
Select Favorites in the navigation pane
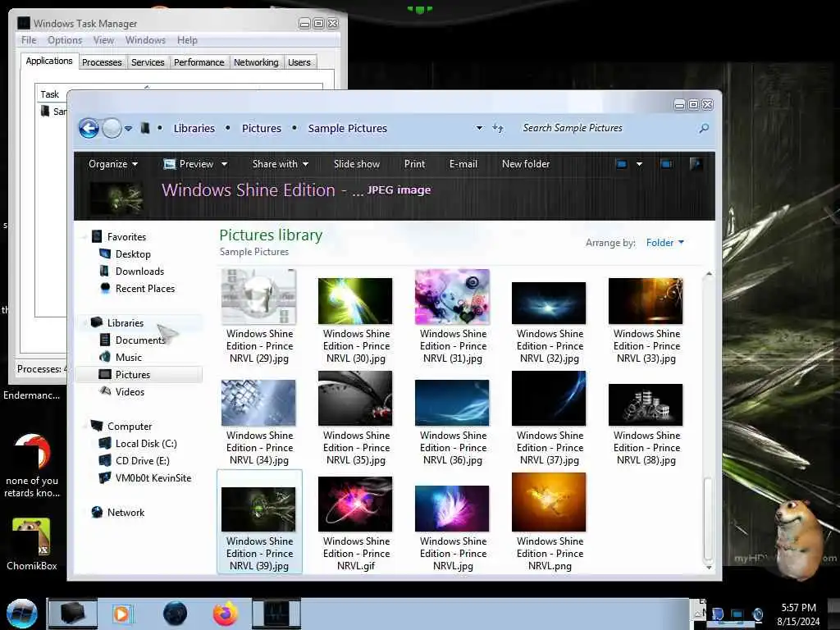click(126, 237)
